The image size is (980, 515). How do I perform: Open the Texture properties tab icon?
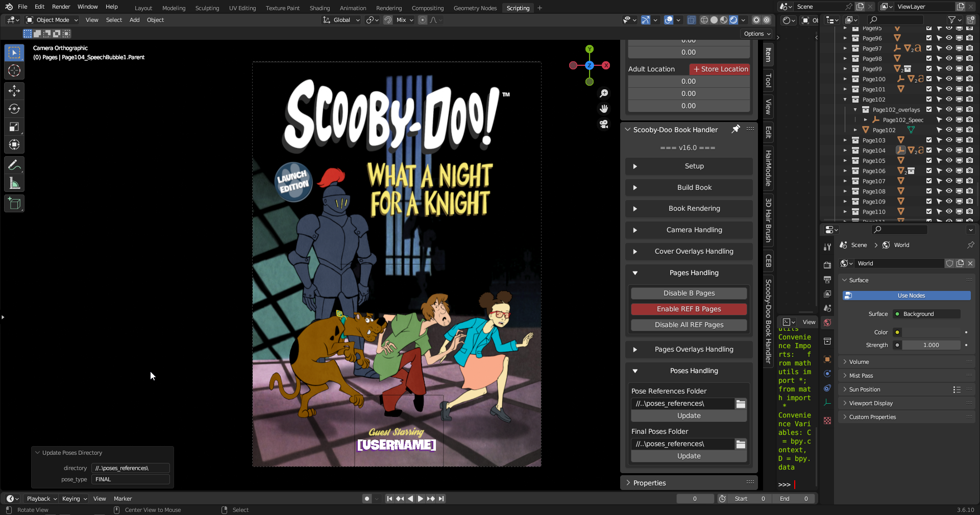pyautogui.click(x=827, y=421)
